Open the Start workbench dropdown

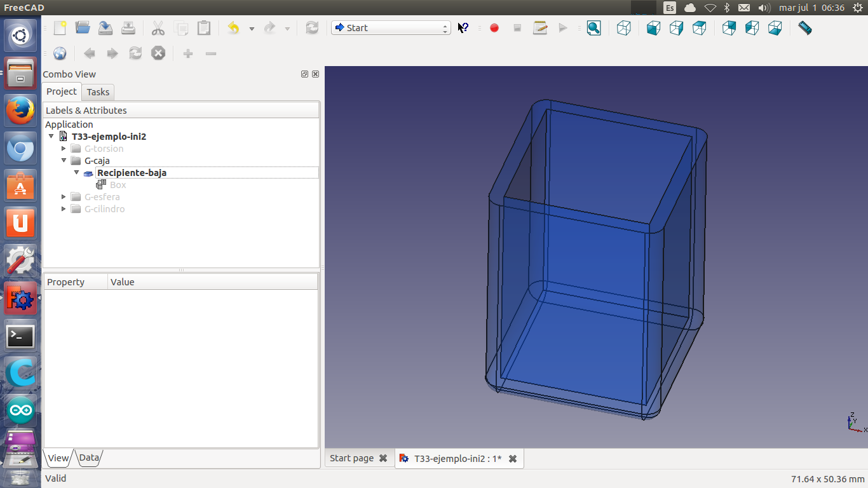[x=391, y=28]
